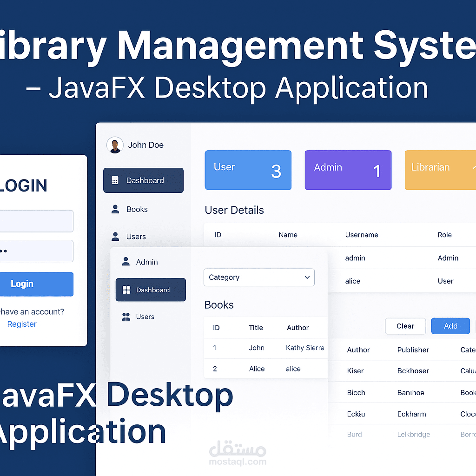The height and width of the screenshot is (476, 476).
Task: Select the 'Burd' author cell
Action: tap(354, 435)
